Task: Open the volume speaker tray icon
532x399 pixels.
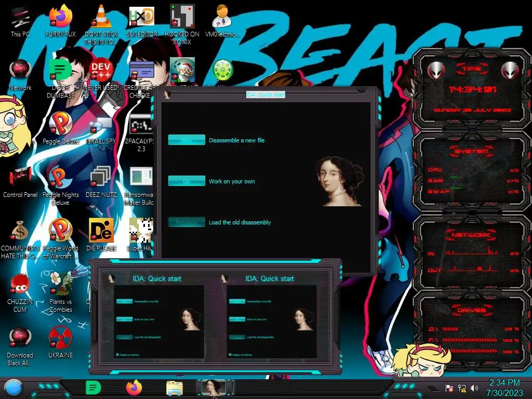Action: tap(474, 388)
